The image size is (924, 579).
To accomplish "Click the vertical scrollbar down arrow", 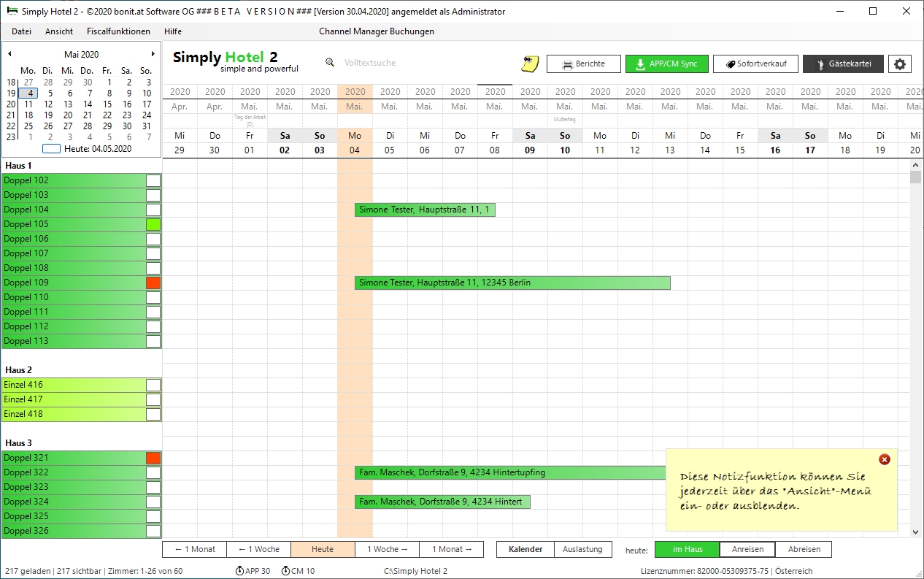I will 915,533.
